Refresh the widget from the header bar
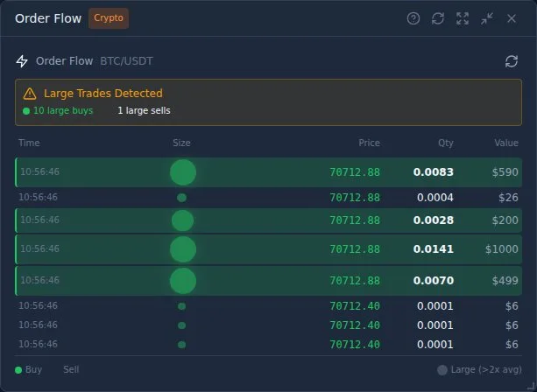This screenshot has width=537, height=392. coord(438,18)
